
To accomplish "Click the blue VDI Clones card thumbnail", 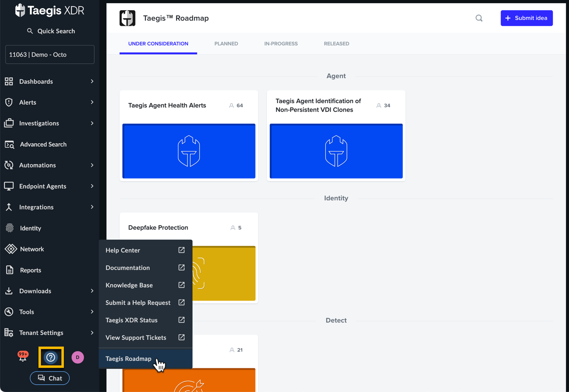I will [336, 151].
